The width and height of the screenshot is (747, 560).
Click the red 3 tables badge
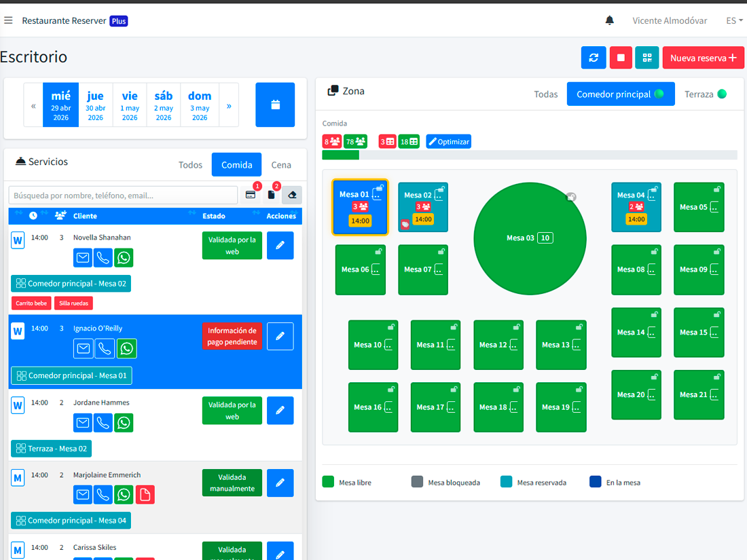[x=387, y=141]
